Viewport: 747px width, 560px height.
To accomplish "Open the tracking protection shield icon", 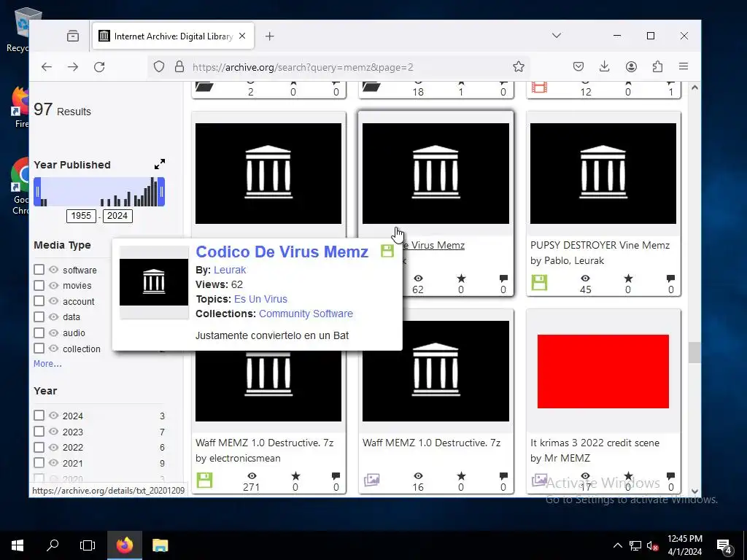I will (159, 66).
